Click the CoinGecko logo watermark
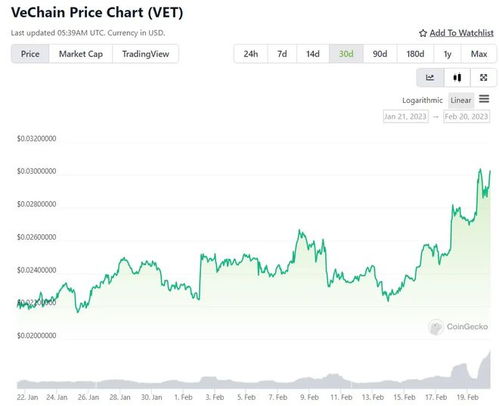The width and height of the screenshot is (499, 406). [x=458, y=327]
